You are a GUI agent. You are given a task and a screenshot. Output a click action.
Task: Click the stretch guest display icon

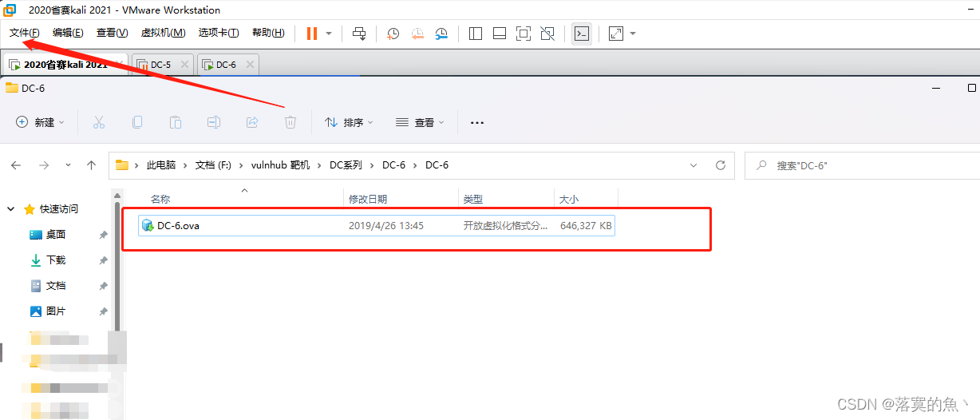[616, 34]
